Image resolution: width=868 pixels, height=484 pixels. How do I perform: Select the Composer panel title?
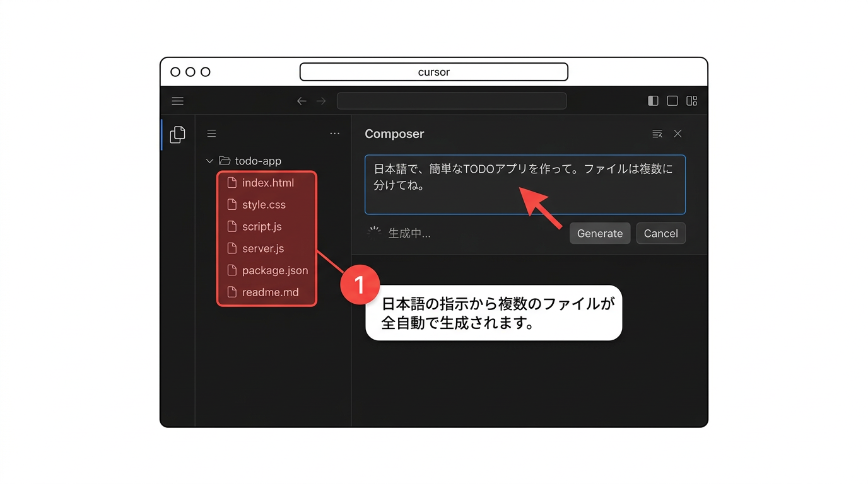point(394,134)
